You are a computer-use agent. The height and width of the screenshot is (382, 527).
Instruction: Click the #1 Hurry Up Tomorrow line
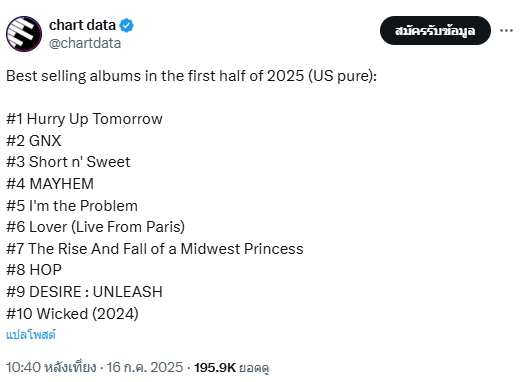tap(84, 119)
